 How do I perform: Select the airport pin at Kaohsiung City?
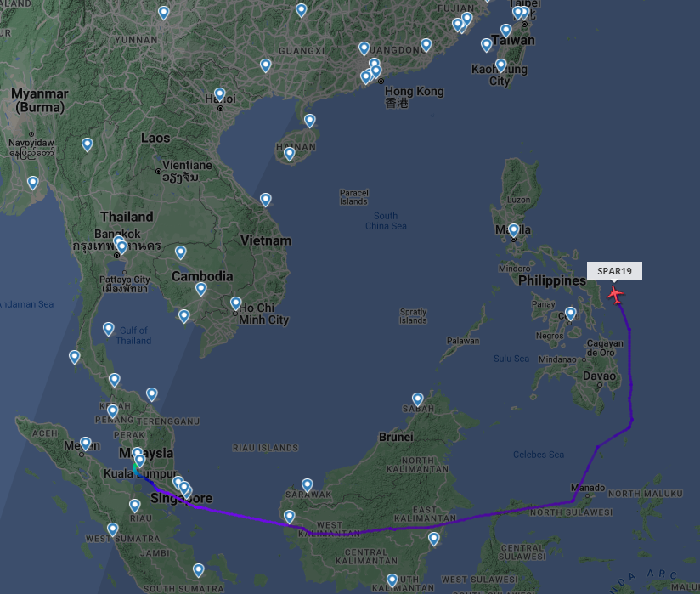pyautogui.click(x=501, y=65)
